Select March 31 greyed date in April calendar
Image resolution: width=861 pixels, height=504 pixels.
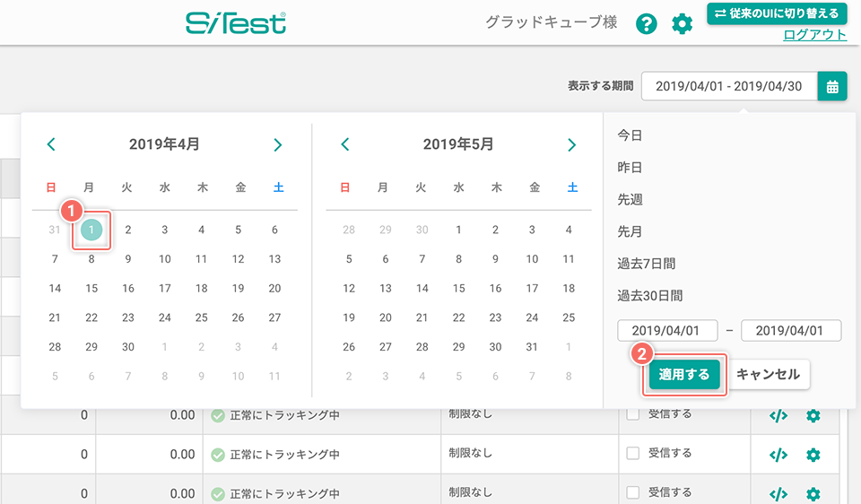[55, 230]
